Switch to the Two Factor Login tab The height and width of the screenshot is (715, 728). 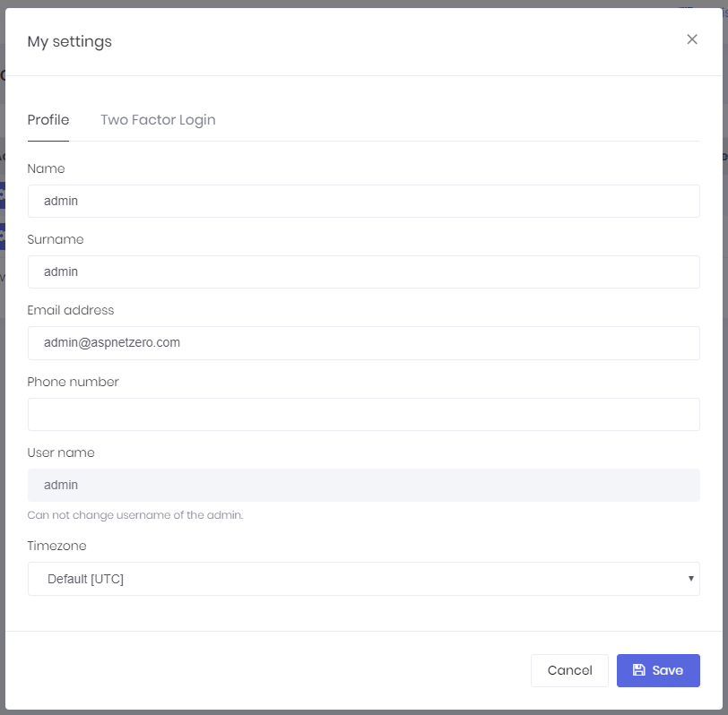point(158,119)
